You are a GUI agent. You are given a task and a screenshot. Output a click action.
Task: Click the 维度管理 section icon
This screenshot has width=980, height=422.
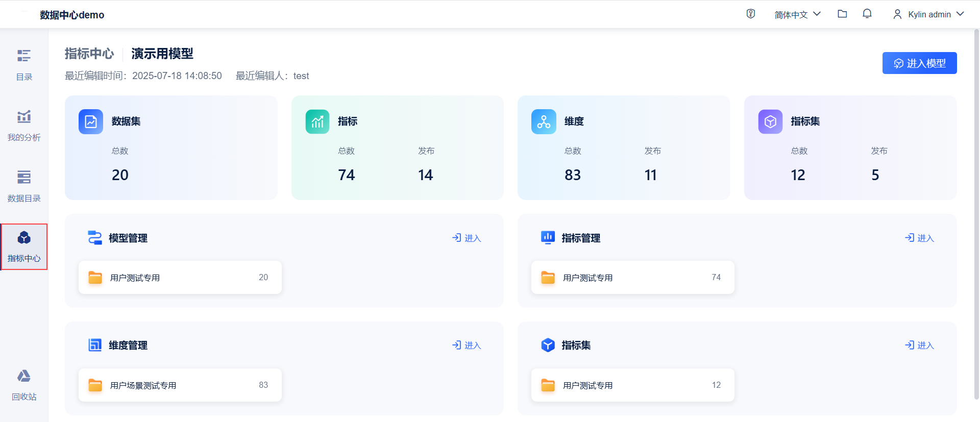point(95,345)
